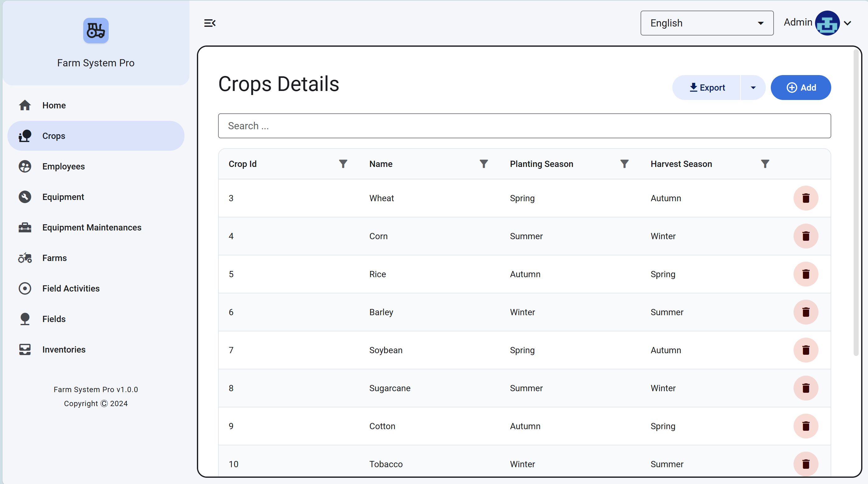Expand the Admin user menu chevron
The width and height of the screenshot is (868, 484).
(x=847, y=23)
